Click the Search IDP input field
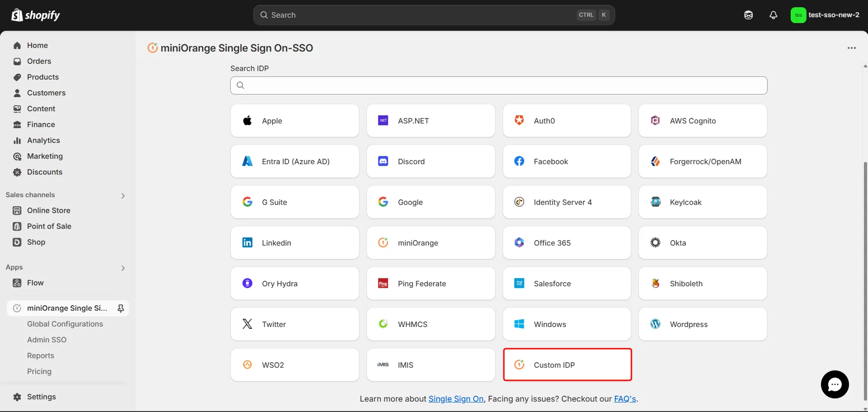 point(498,85)
